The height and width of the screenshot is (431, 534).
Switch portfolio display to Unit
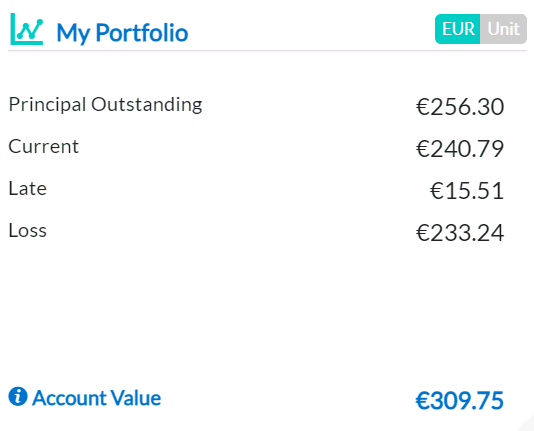tap(503, 29)
